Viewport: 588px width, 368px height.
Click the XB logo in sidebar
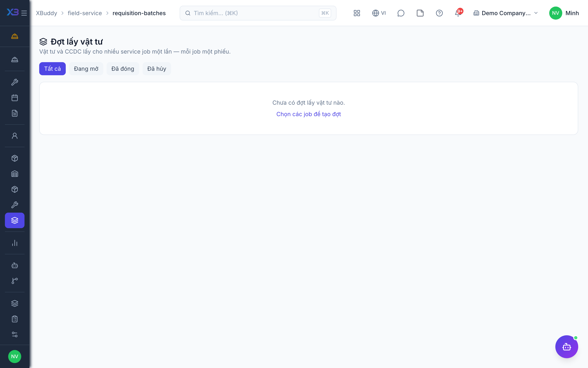pos(13,12)
